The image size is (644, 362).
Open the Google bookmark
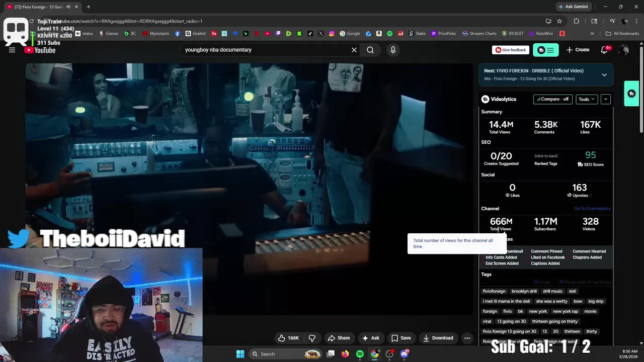point(350,34)
